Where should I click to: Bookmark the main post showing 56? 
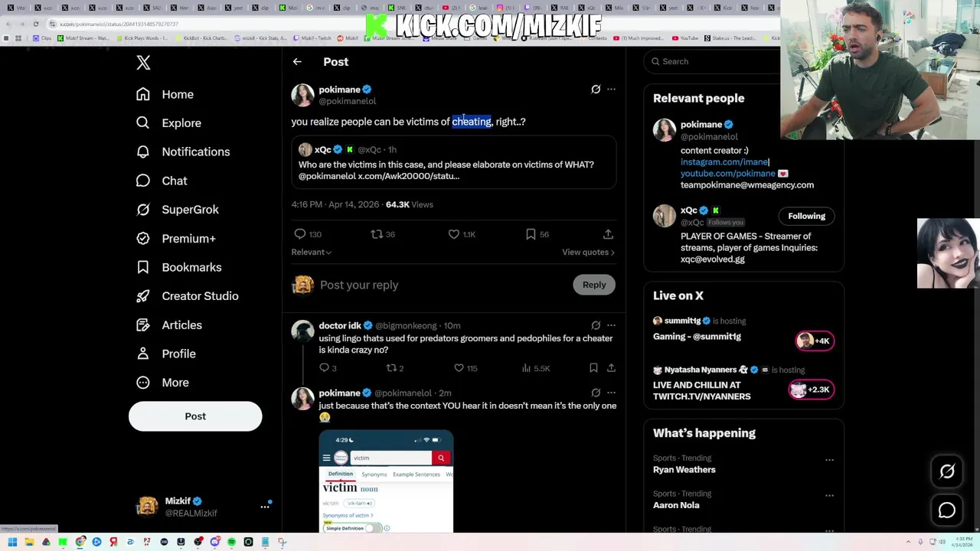coord(531,234)
